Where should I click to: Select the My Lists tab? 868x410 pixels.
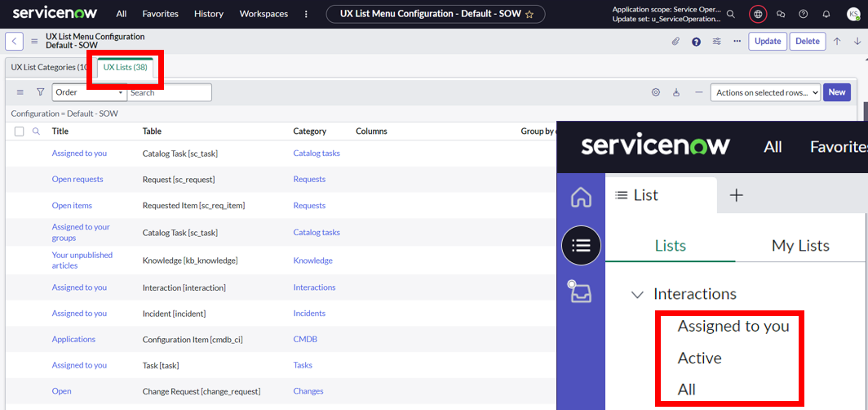tap(800, 246)
